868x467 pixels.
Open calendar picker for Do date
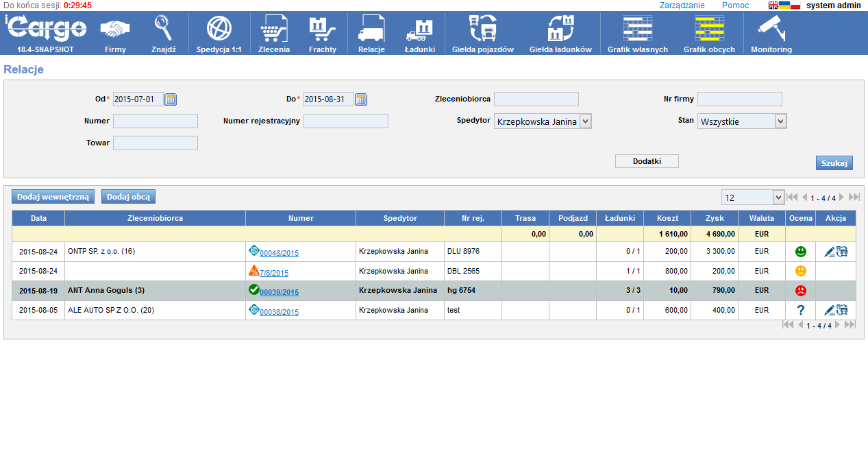point(361,99)
